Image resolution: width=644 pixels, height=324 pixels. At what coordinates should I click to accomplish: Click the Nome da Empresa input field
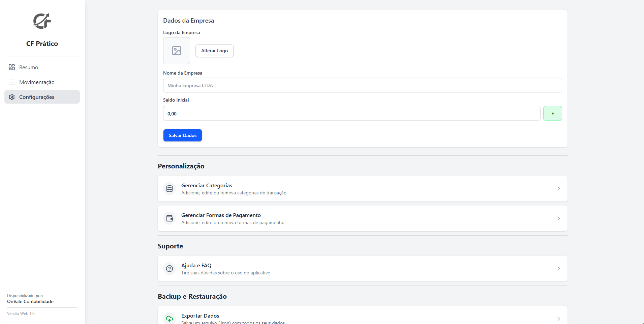tap(362, 85)
